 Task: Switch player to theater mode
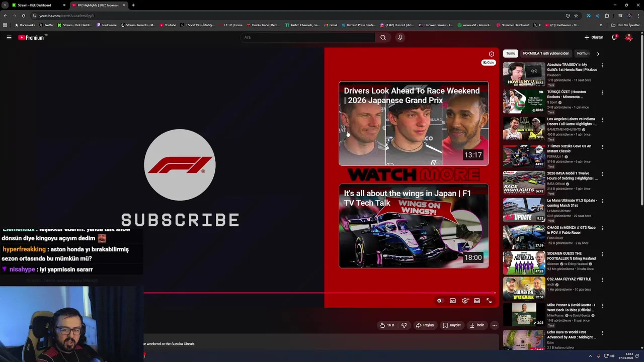coord(477,301)
